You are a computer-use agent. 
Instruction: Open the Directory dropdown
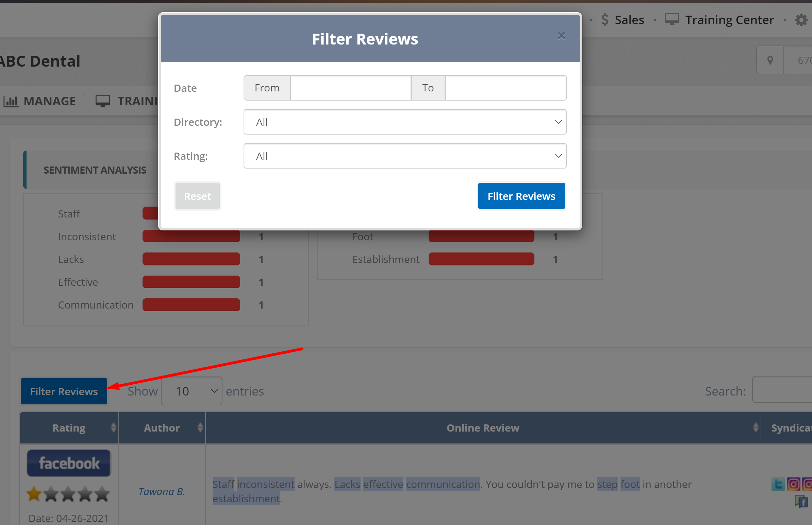tap(404, 122)
